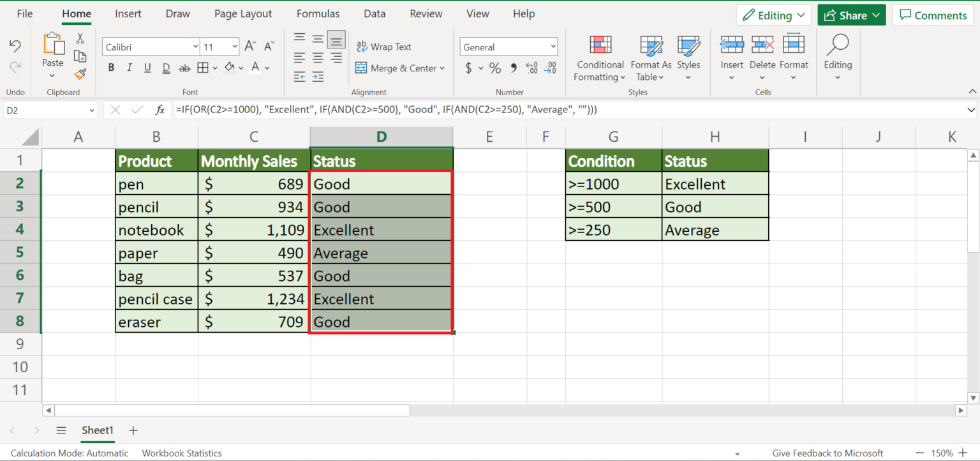Toggle bold formatting in the Font group
Viewport: 980px width, 461px height.
(112, 67)
